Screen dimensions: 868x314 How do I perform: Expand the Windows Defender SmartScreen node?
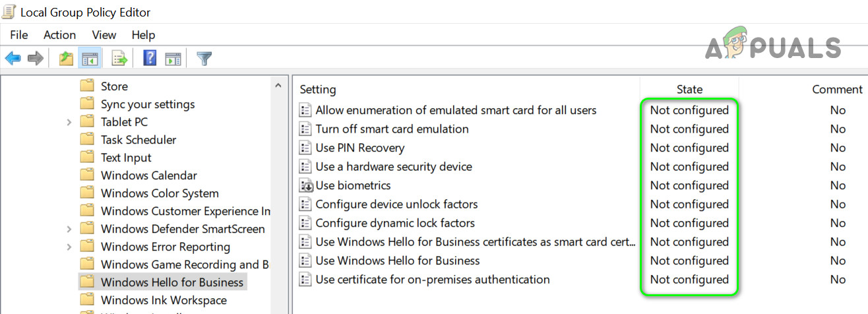(69, 229)
